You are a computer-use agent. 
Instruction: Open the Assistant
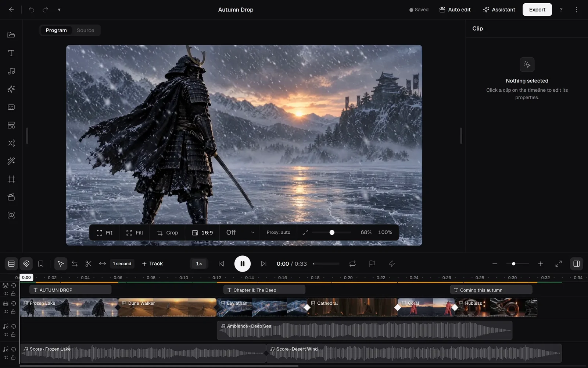499,10
